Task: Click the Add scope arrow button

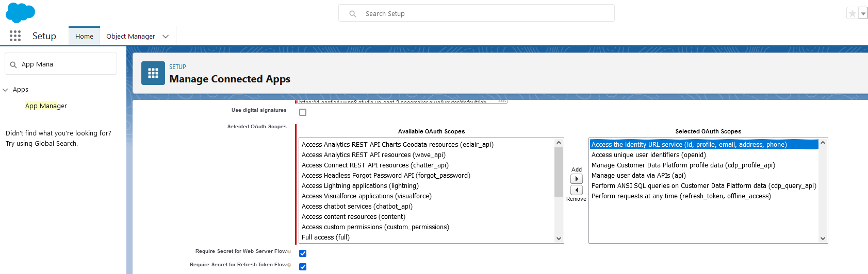Action: pyautogui.click(x=577, y=179)
